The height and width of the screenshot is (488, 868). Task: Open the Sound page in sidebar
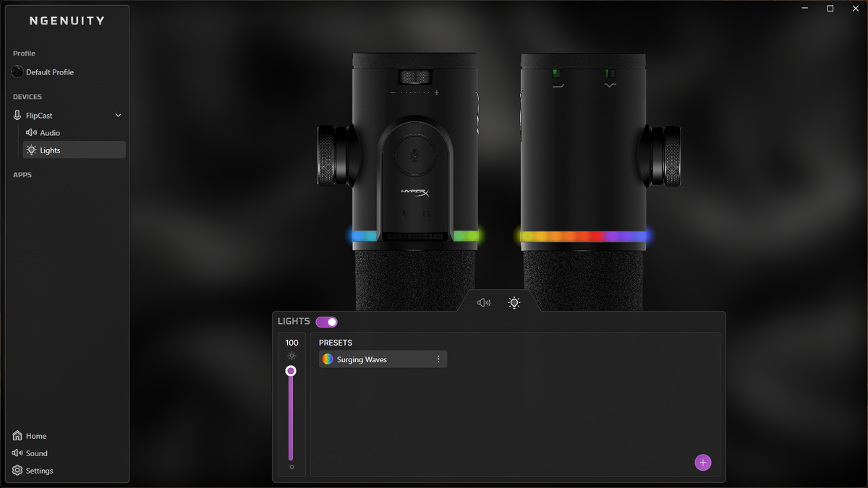pos(30,453)
